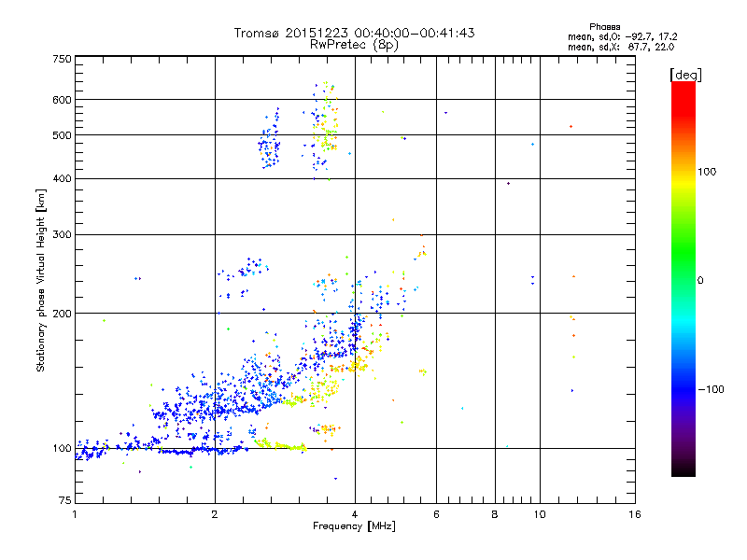Click x-axis tick label '8'

[495, 514]
